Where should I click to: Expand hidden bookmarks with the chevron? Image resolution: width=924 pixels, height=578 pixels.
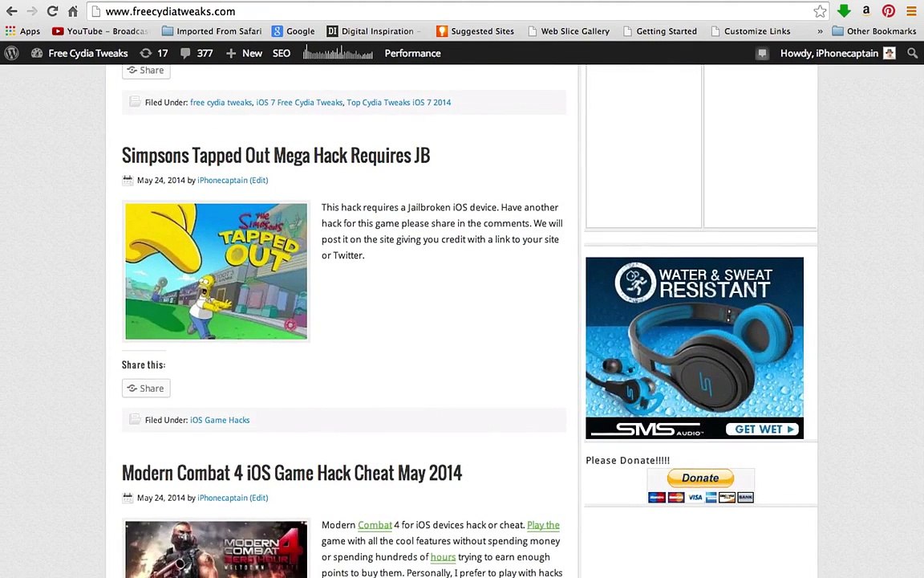coord(820,31)
